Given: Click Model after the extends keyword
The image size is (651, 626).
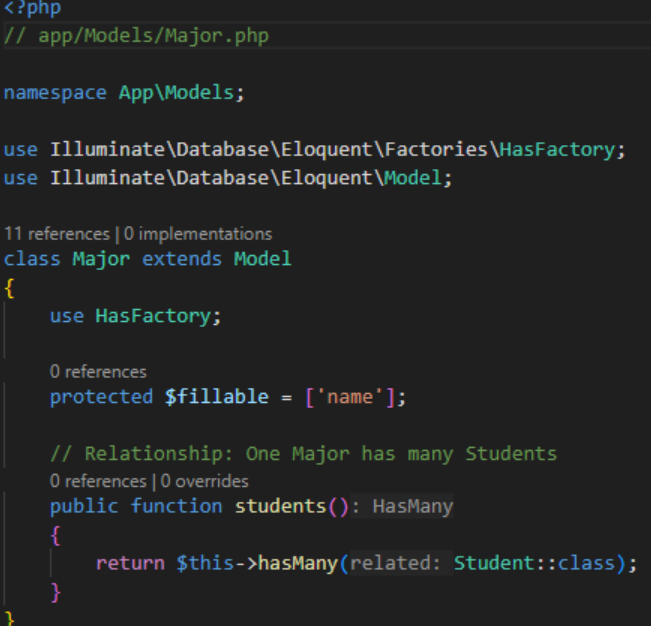Looking at the screenshot, I should click(263, 259).
